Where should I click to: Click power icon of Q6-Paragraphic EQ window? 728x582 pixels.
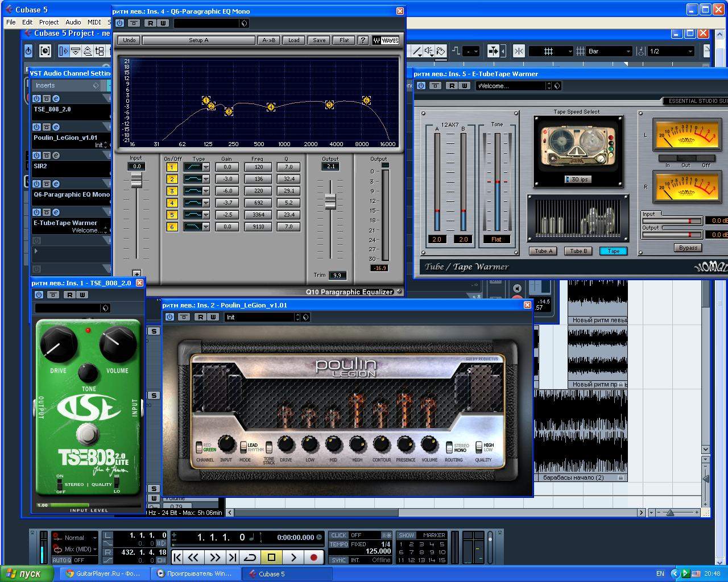(x=119, y=23)
